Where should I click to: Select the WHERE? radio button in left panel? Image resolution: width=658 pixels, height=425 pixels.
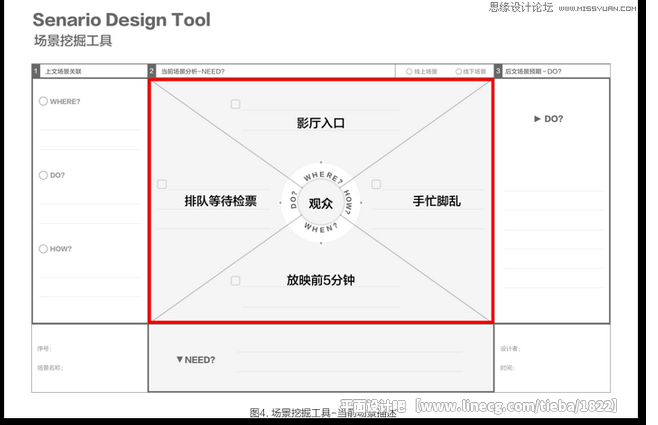pyautogui.click(x=43, y=101)
